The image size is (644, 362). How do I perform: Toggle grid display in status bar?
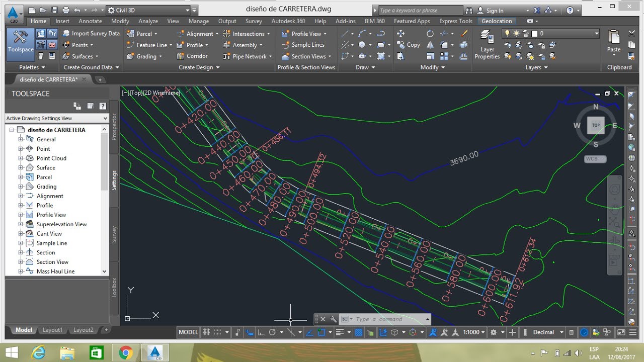pyautogui.click(x=206, y=332)
